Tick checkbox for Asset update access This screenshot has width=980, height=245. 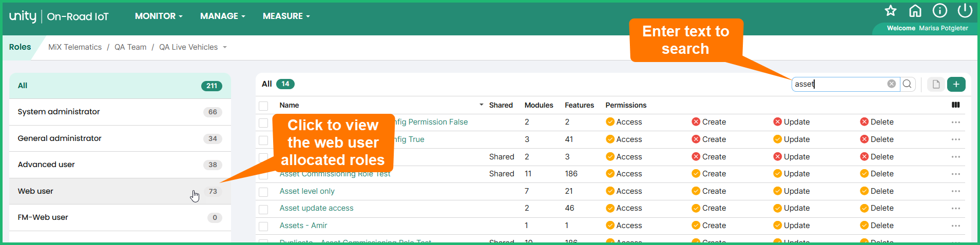263,209
